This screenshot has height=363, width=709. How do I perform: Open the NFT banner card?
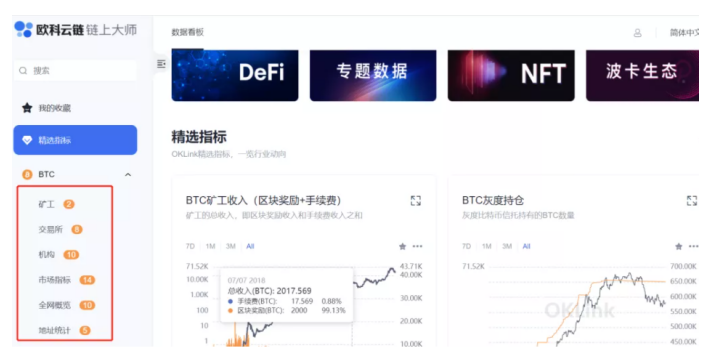click(511, 75)
